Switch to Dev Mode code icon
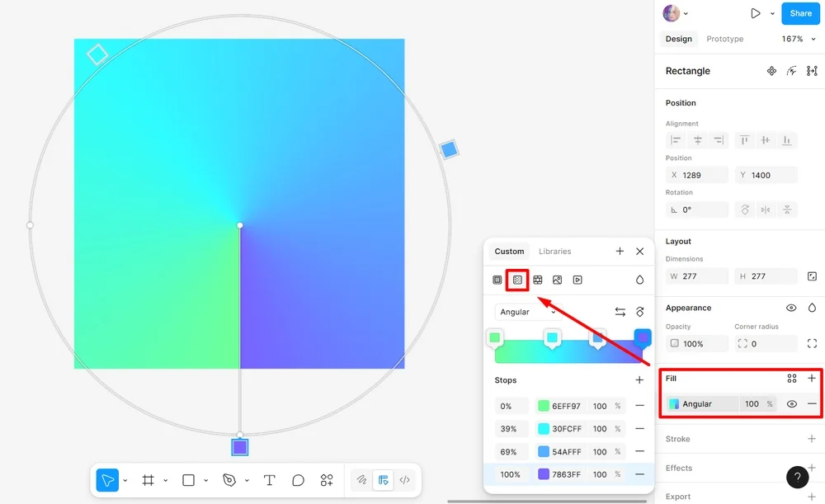825x504 pixels. click(x=404, y=480)
